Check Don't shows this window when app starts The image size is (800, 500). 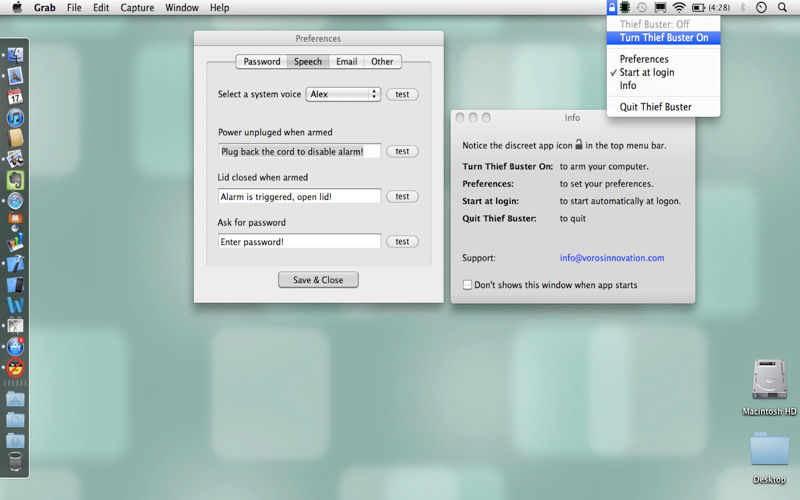click(467, 285)
